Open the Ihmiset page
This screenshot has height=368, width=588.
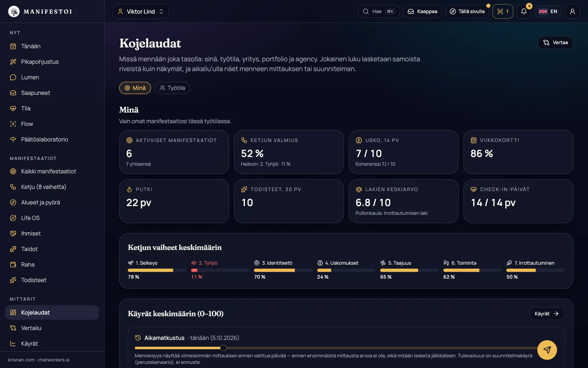pos(52,233)
